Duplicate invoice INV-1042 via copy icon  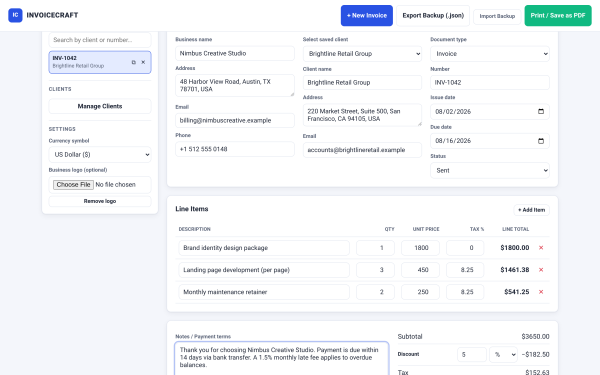tap(134, 62)
